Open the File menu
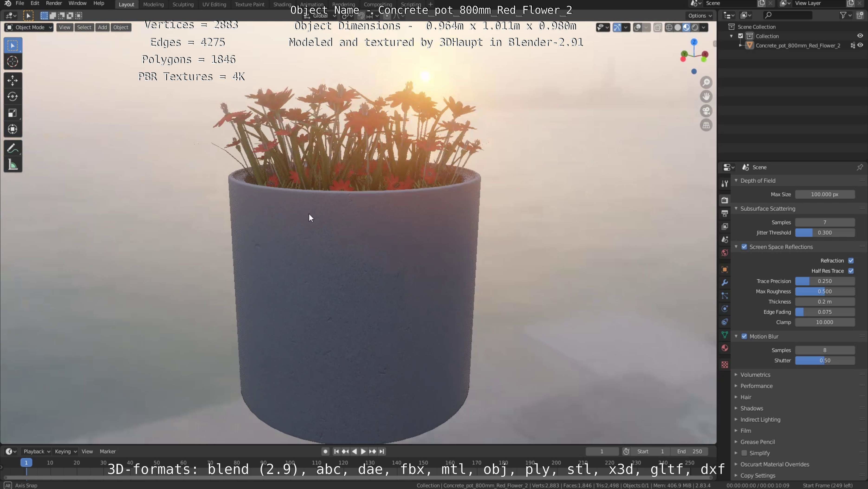This screenshot has height=489, width=868. 20,3
